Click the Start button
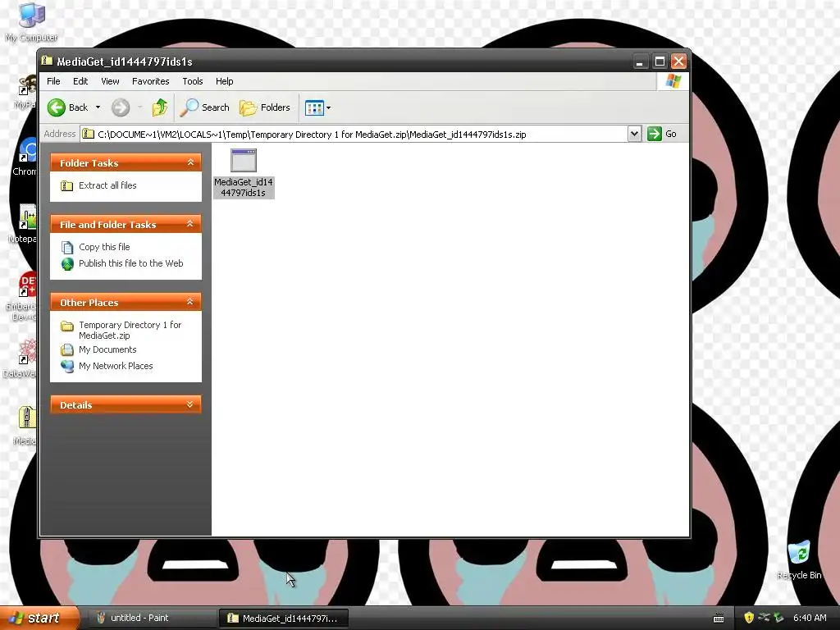Image resolution: width=840 pixels, height=630 pixels. [x=39, y=618]
